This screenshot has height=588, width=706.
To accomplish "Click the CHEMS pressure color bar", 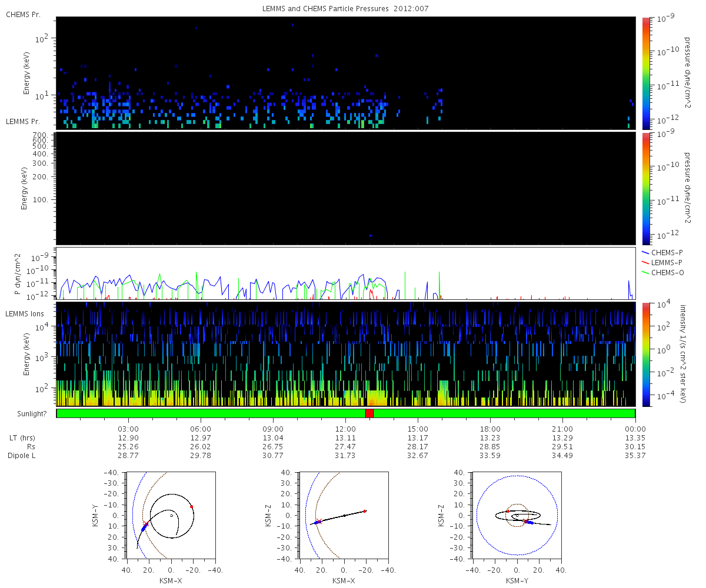I will pos(646,72).
